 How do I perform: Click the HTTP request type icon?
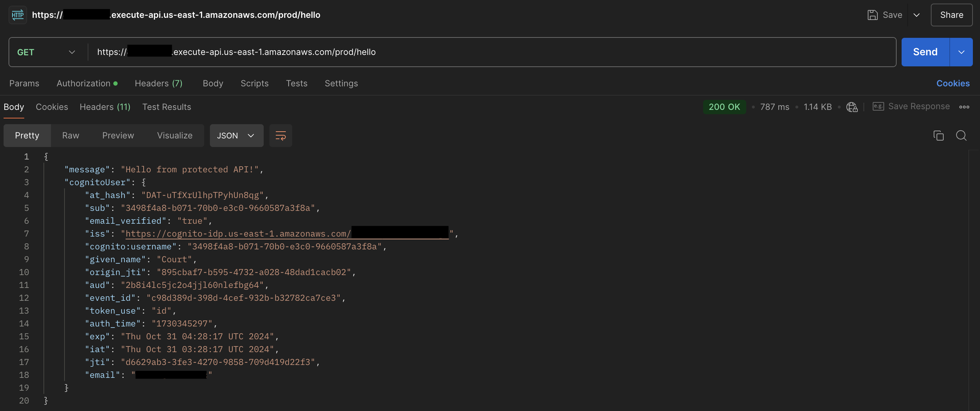17,15
